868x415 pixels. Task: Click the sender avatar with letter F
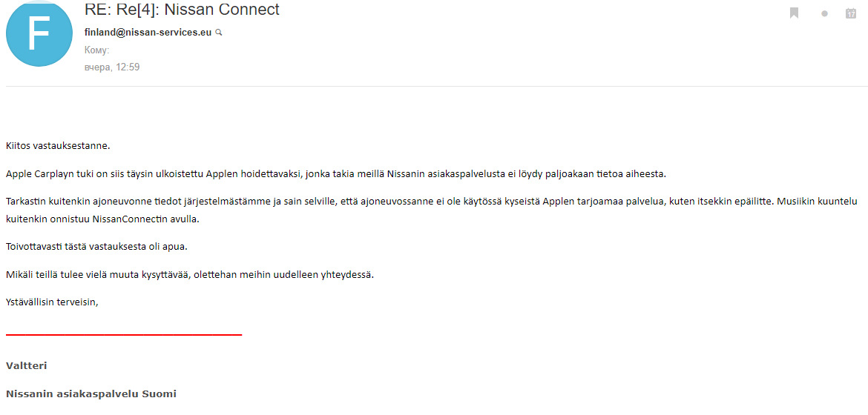click(39, 33)
